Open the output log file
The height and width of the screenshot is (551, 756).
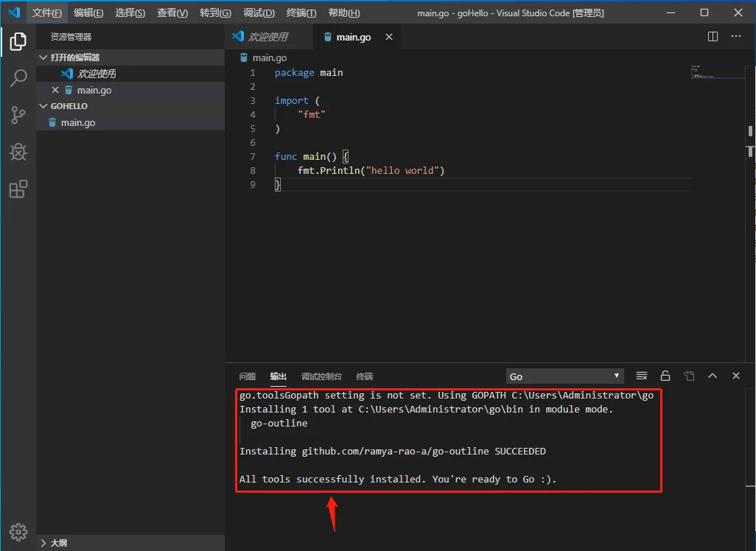pos(689,376)
